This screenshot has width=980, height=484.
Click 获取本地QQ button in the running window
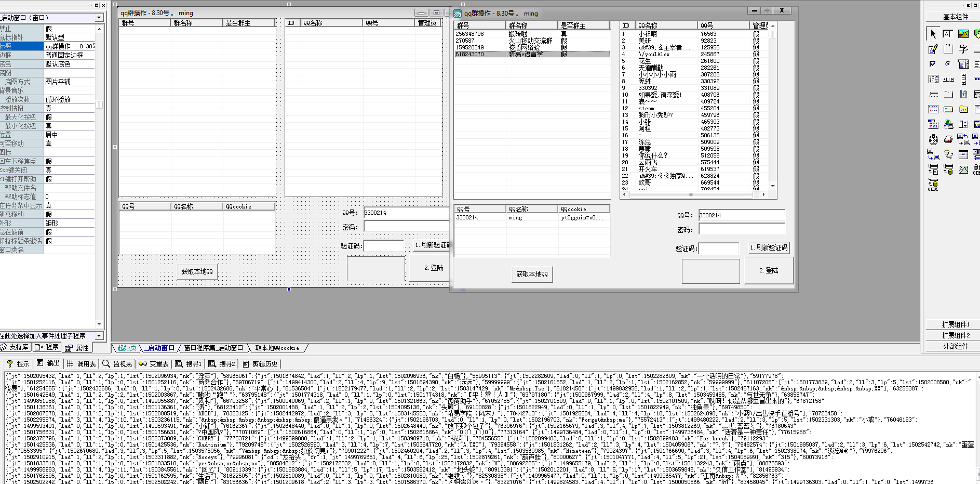[x=532, y=274]
